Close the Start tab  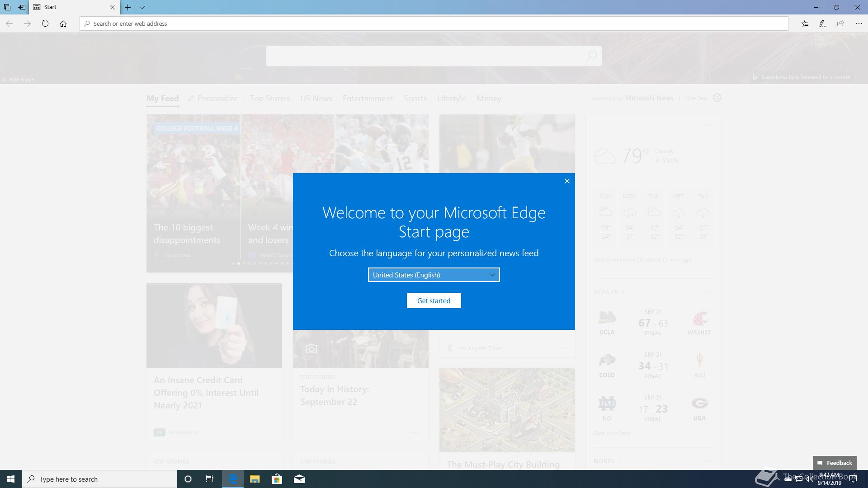(x=113, y=7)
